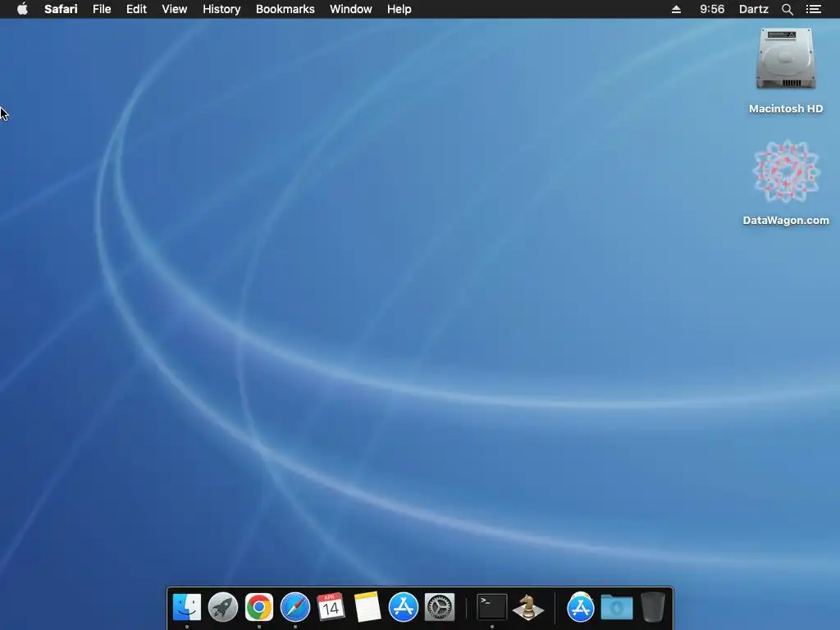Open the Dartz user menu
This screenshot has height=630, width=840.
pos(753,9)
